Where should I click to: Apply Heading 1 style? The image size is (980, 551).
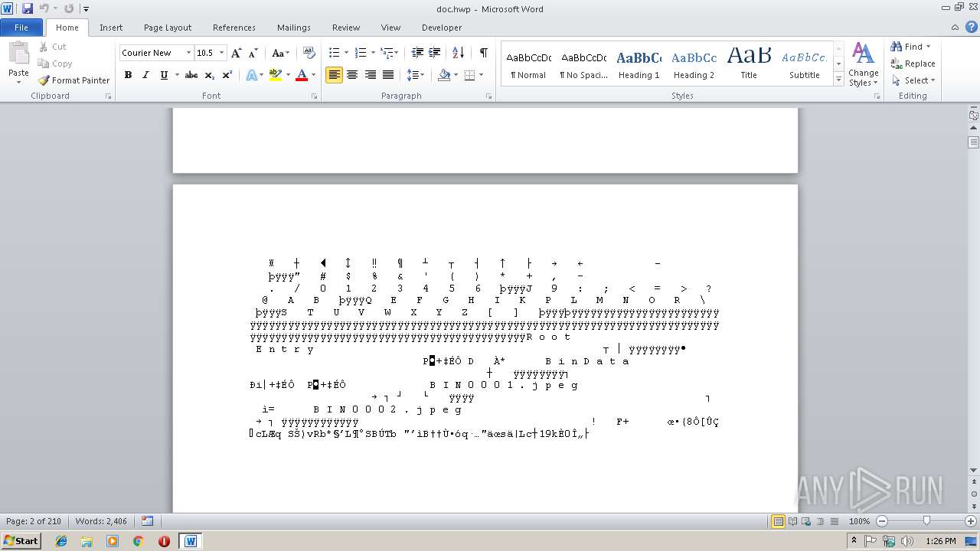point(639,64)
